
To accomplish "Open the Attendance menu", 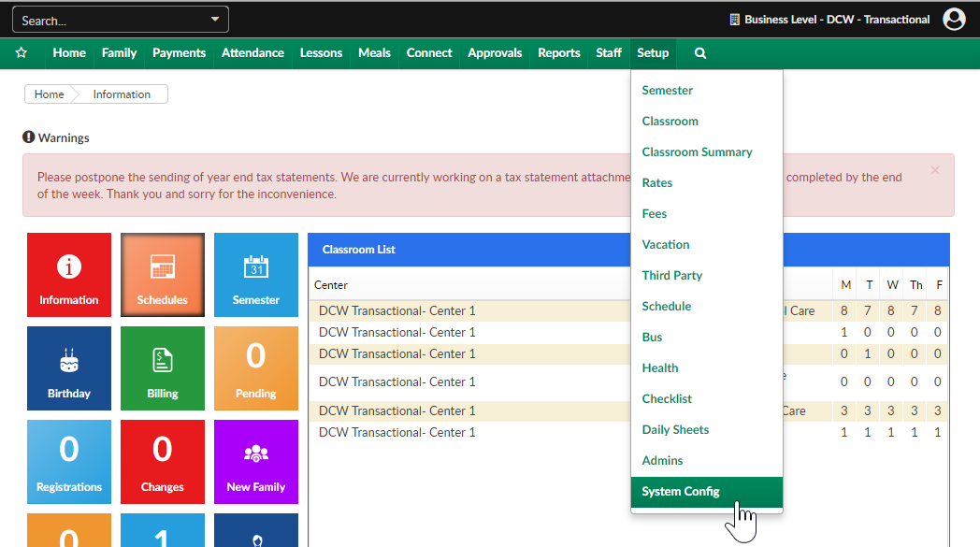I will 252,53.
